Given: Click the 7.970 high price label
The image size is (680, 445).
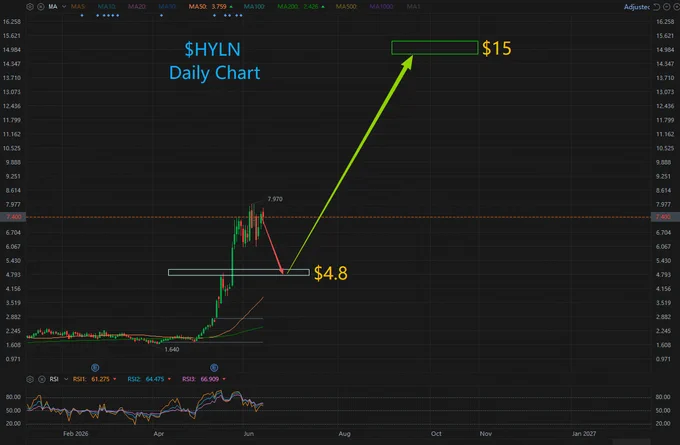Looking at the screenshot, I should click(x=275, y=199).
